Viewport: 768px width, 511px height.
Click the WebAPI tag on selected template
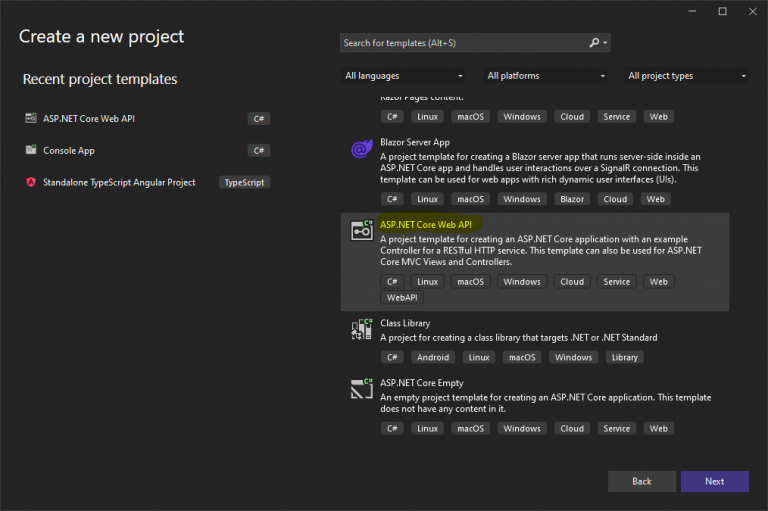(403, 298)
